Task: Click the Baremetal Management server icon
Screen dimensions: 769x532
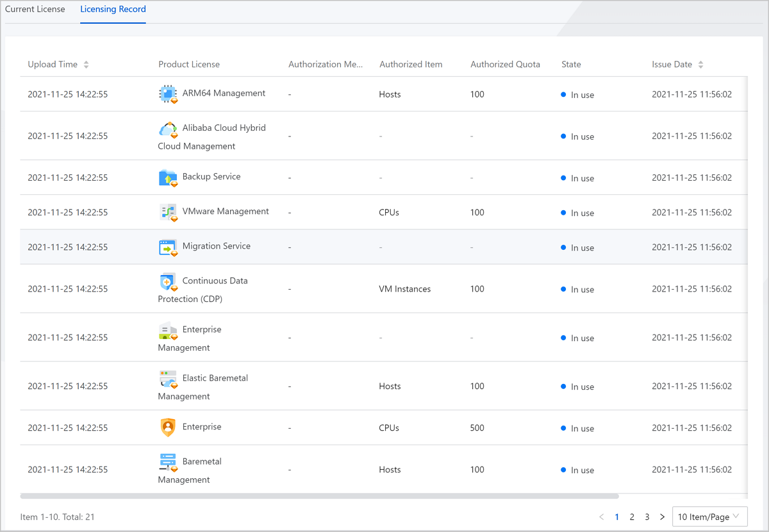Action: click(x=168, y=463)
